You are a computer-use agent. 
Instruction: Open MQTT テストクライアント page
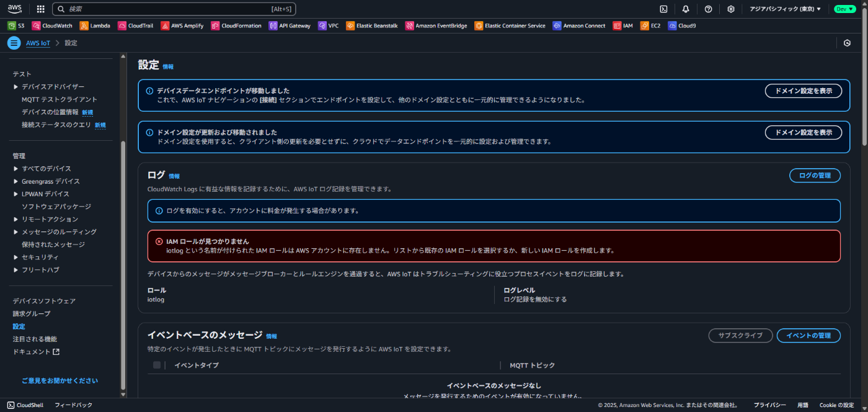tap(60, 99)
